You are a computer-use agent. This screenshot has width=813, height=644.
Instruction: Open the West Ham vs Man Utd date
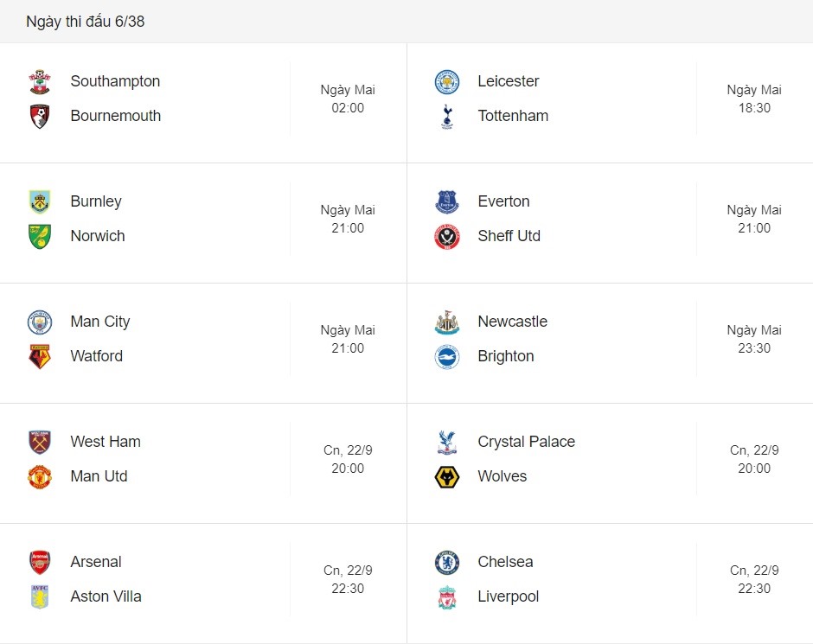click(x=348, y=450)
